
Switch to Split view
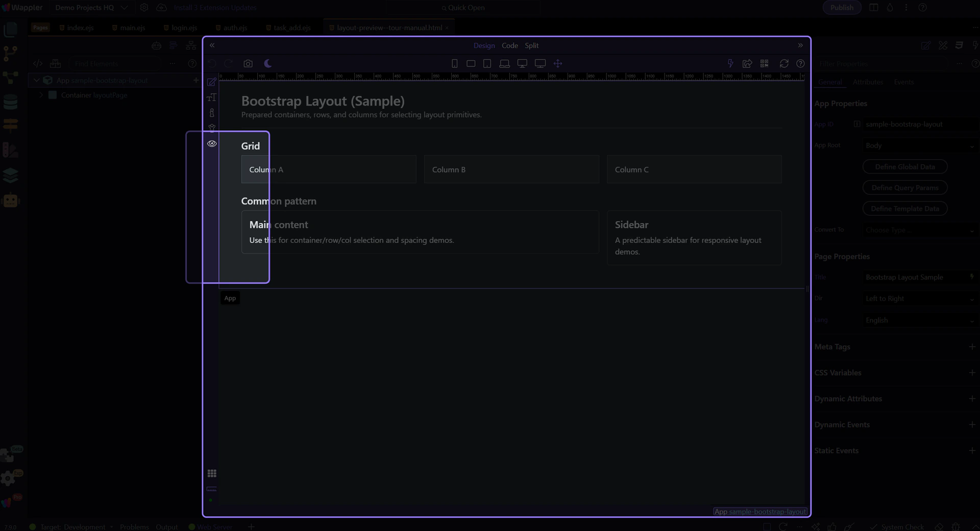pos(531,45)
